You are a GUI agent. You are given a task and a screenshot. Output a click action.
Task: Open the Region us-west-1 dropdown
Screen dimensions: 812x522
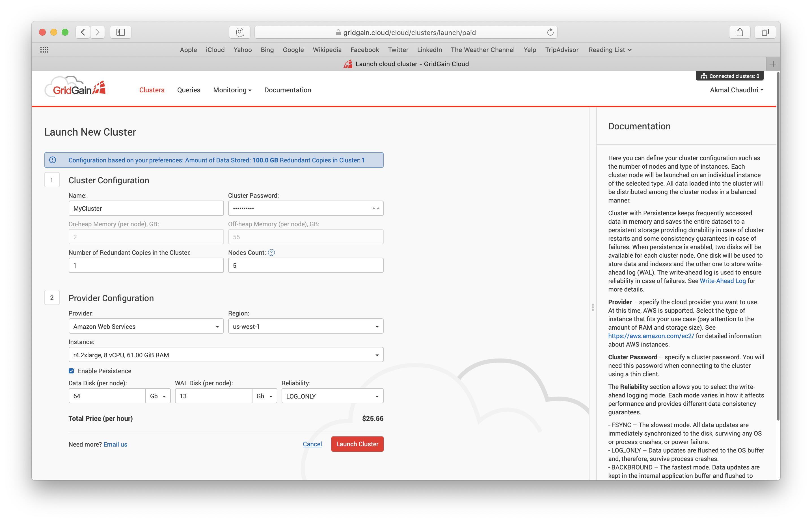tap(306, 326)
